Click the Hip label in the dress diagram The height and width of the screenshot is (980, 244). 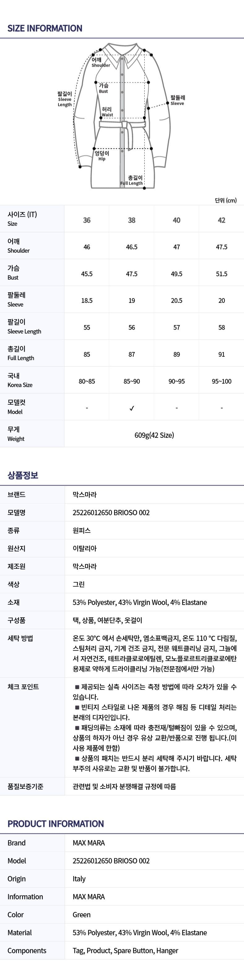point(102,156)
